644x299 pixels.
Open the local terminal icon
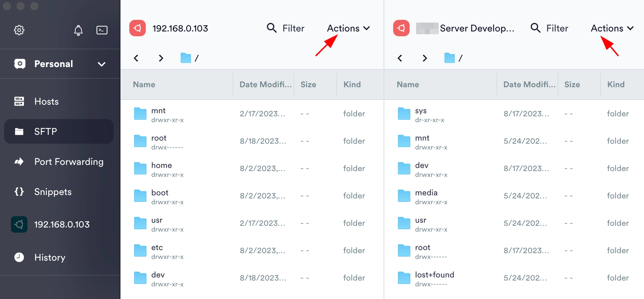(102, 30)
